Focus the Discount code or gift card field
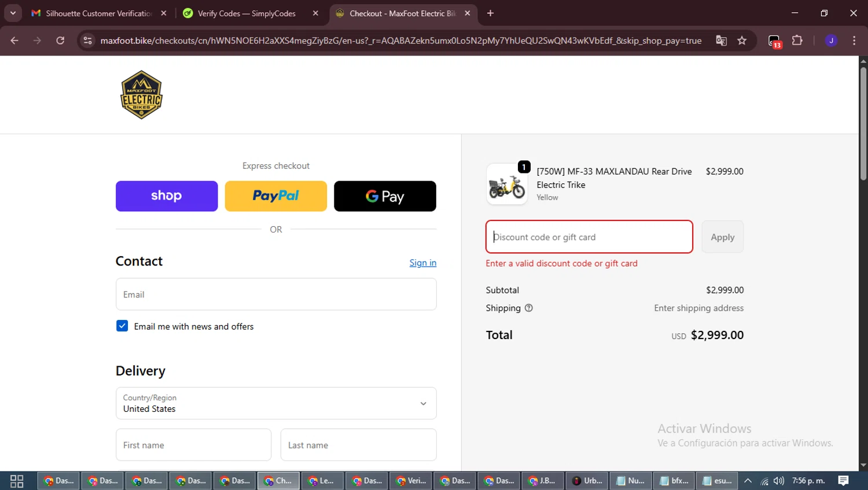The image size is (868, 490). tap(589, 237)
